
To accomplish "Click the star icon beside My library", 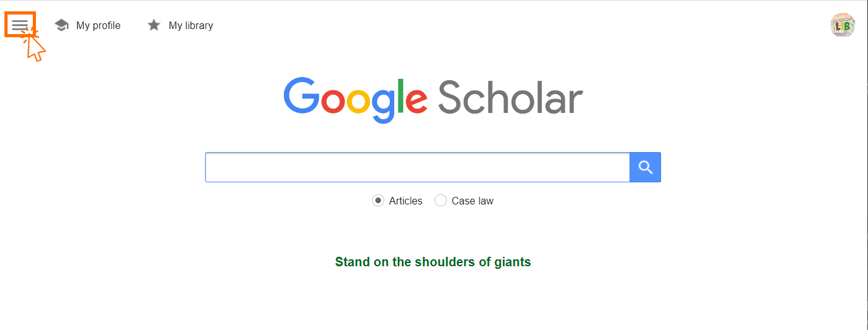I will [x=154, y=25].
